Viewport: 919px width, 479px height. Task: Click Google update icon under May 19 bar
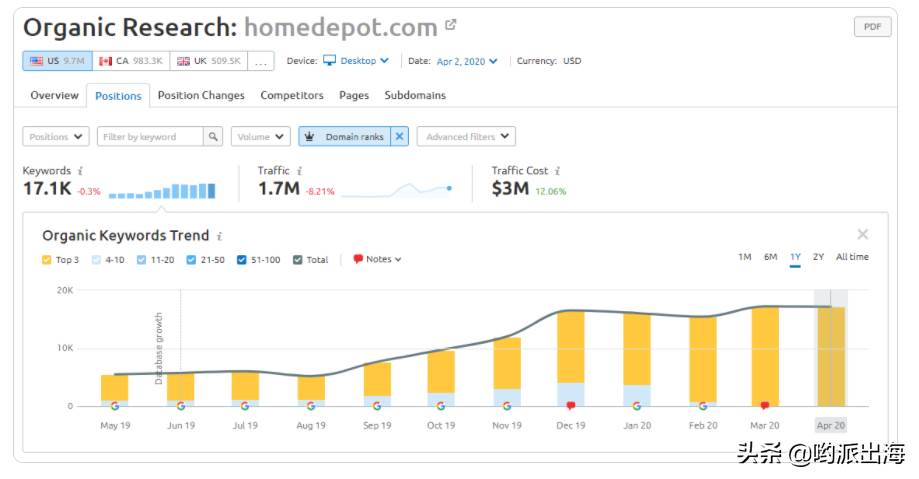114,406
